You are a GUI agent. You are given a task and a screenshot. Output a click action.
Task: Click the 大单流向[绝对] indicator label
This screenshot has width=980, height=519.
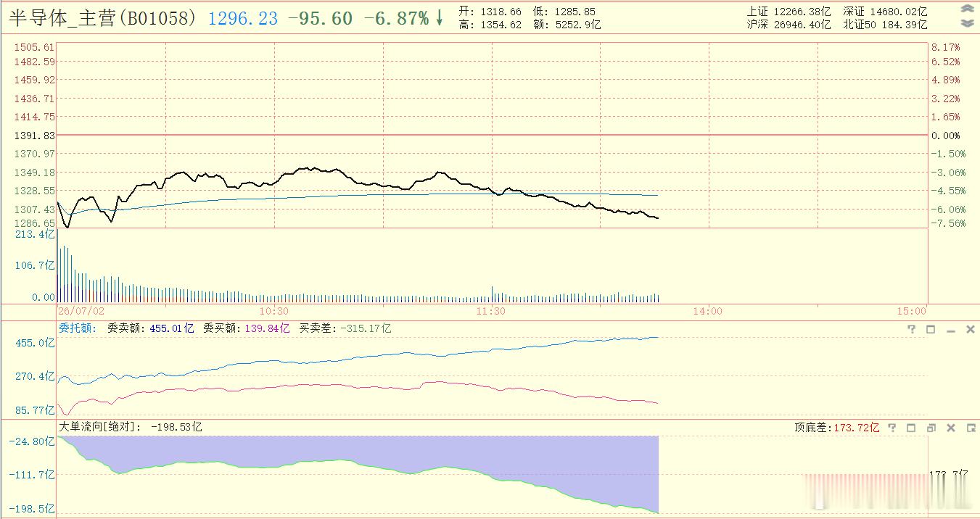point(100,426)
